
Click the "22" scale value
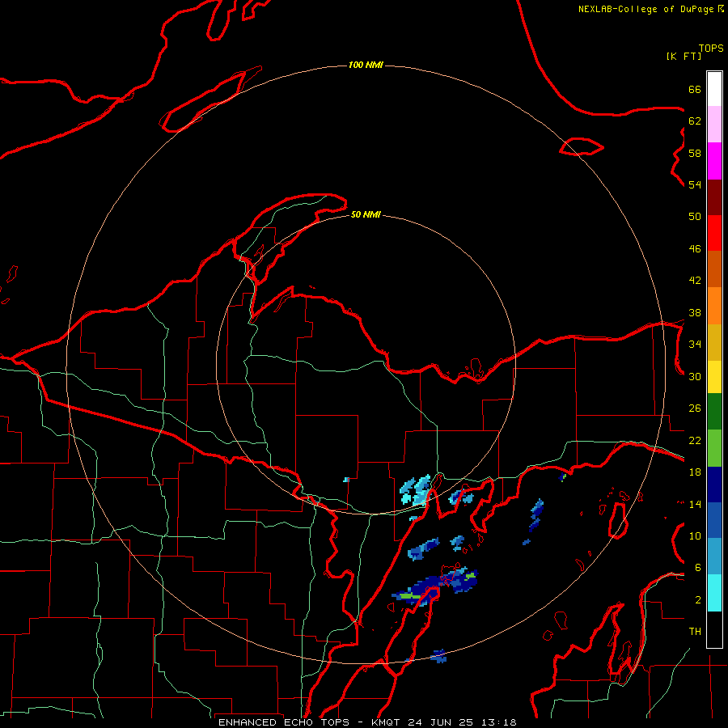695,440
